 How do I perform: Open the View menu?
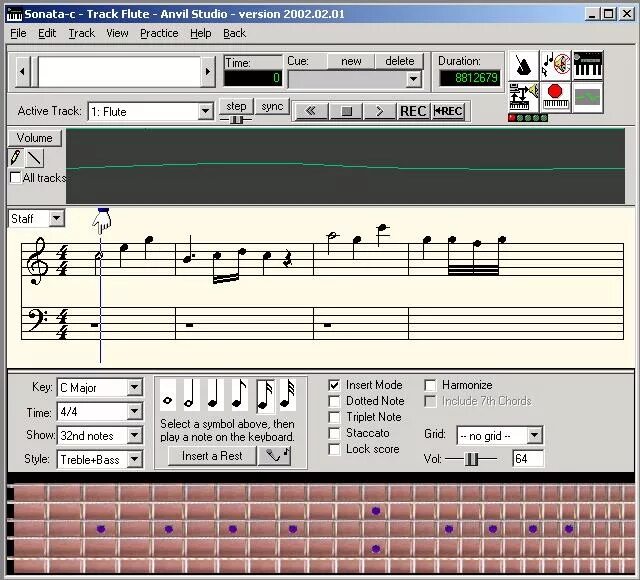(117, 33)
